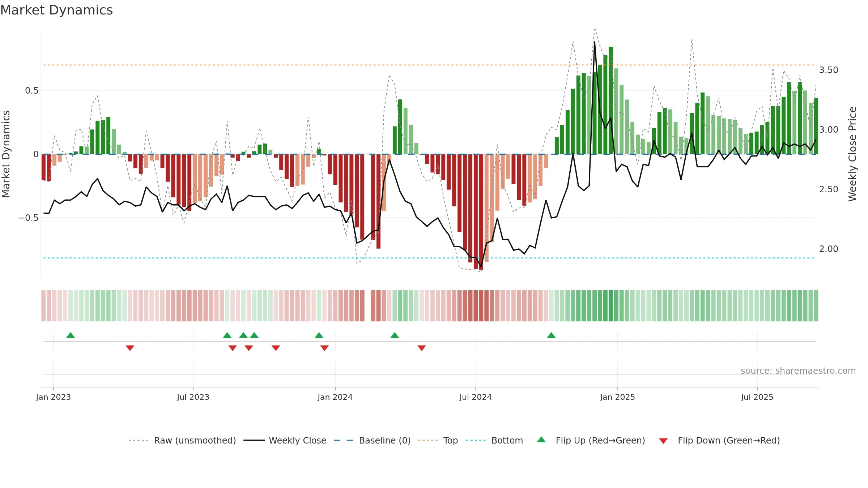The height and width of the screenshot is (488, 868).
Task: Toggle the Weekly Close legend entry
Action: tap(285, 440)
